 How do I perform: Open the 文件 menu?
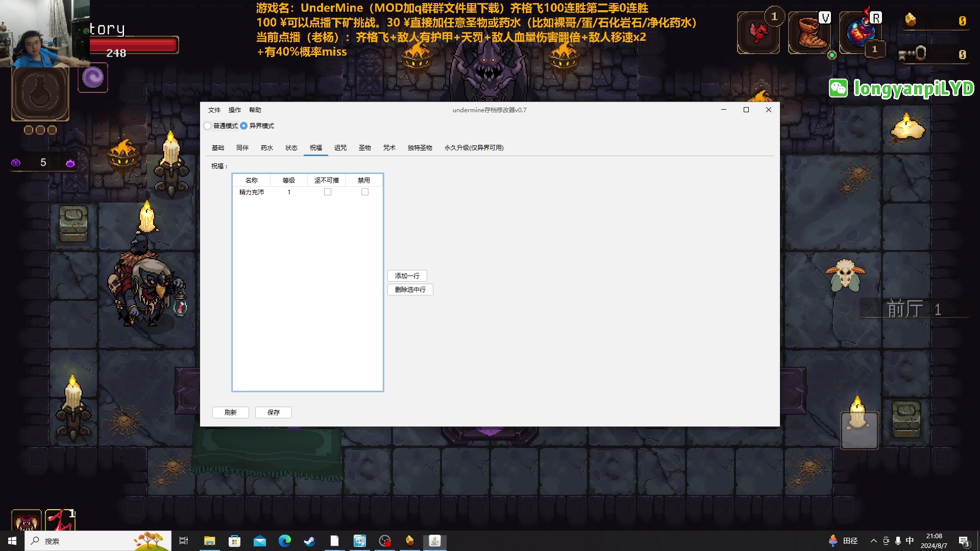214,110
